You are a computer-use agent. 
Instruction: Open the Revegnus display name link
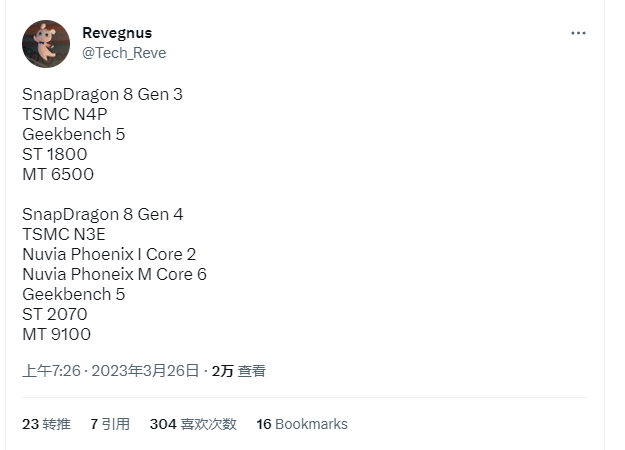117,33
